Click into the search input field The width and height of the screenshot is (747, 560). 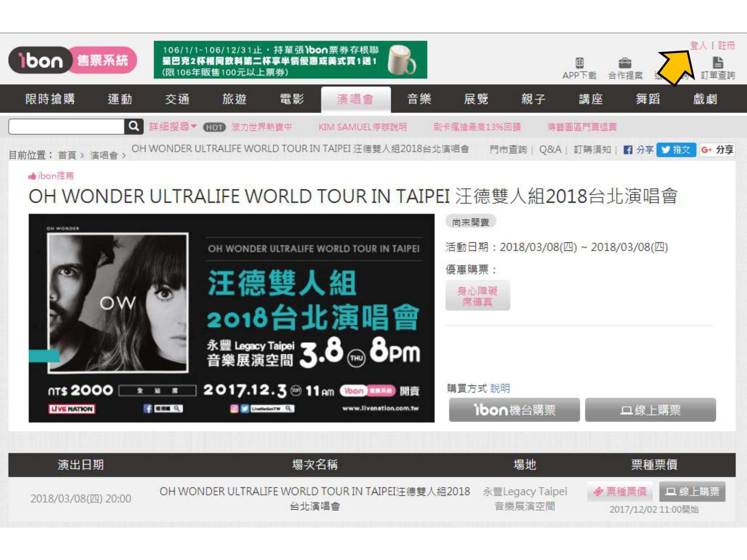click(66, 127)
